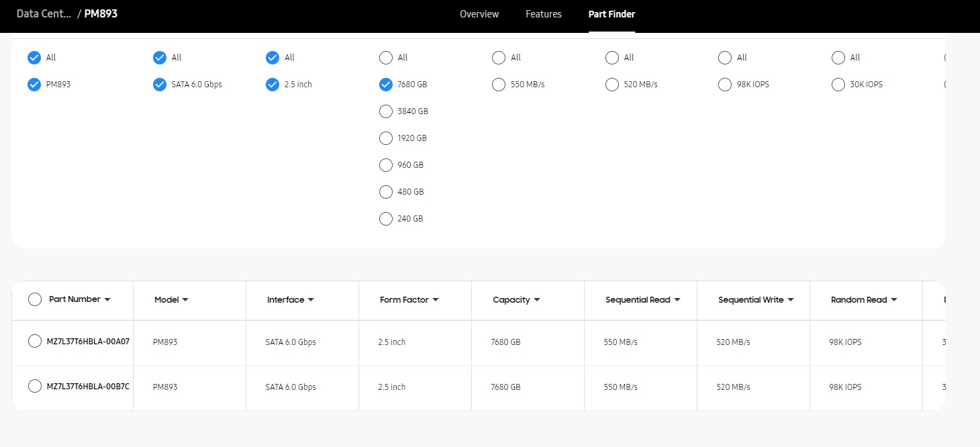Select the 960 GB capacity filter
This screenshot has height=447, width=980.
point(386,165)
